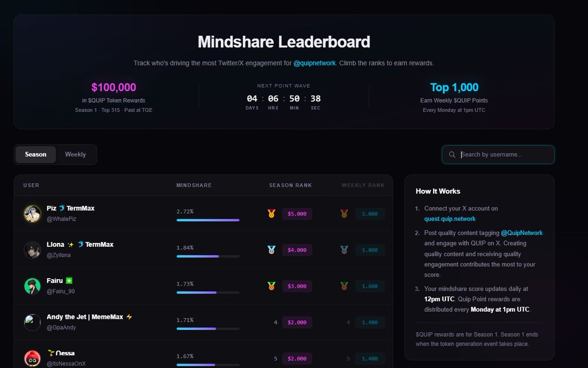Click the TermMax logo in Llona name

[x=80, y=244]
